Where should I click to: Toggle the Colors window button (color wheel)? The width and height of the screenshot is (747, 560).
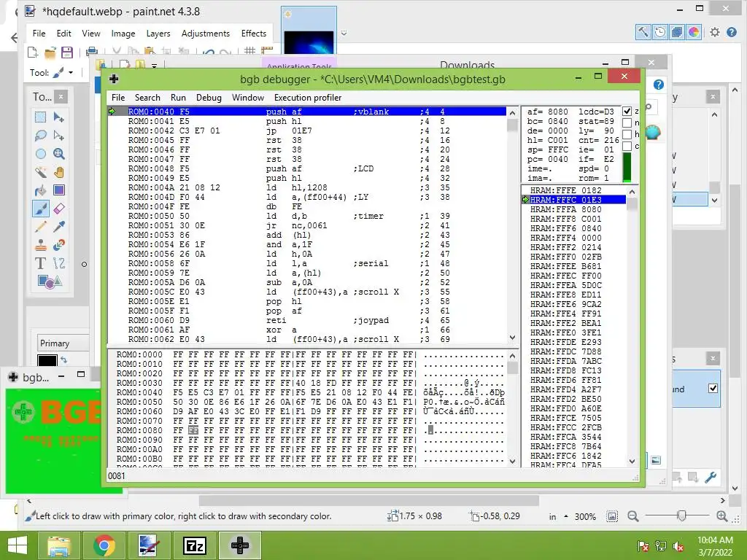[694, 32]
